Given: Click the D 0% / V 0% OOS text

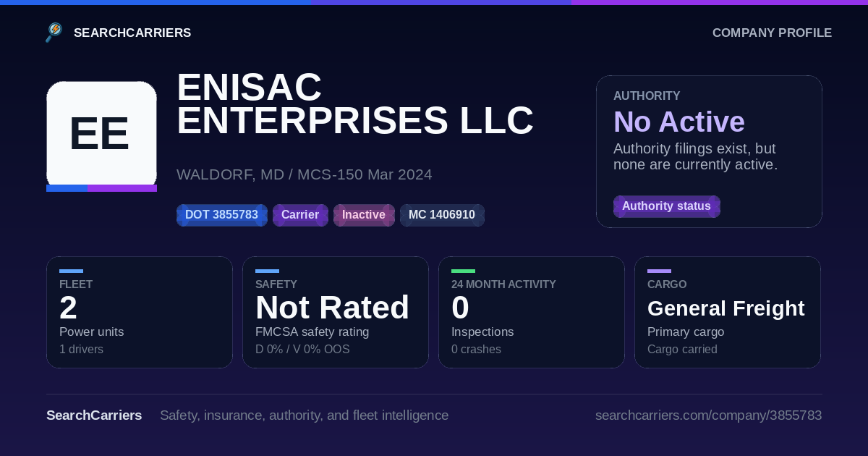Looking at the screenshot, I should pyautogui.click(x=302, y=349).
